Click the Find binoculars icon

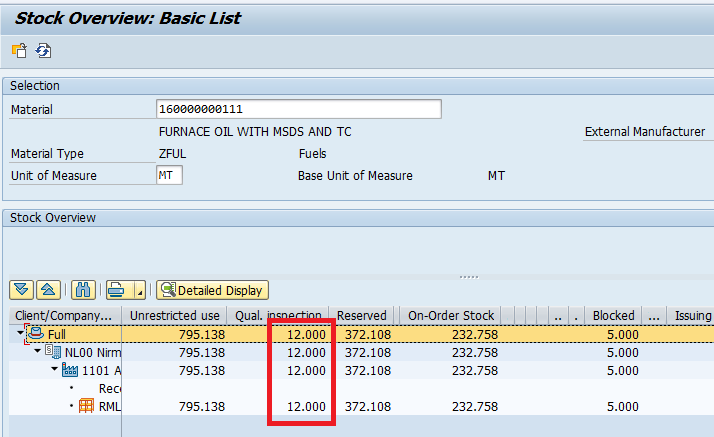(x=84, y=290)
